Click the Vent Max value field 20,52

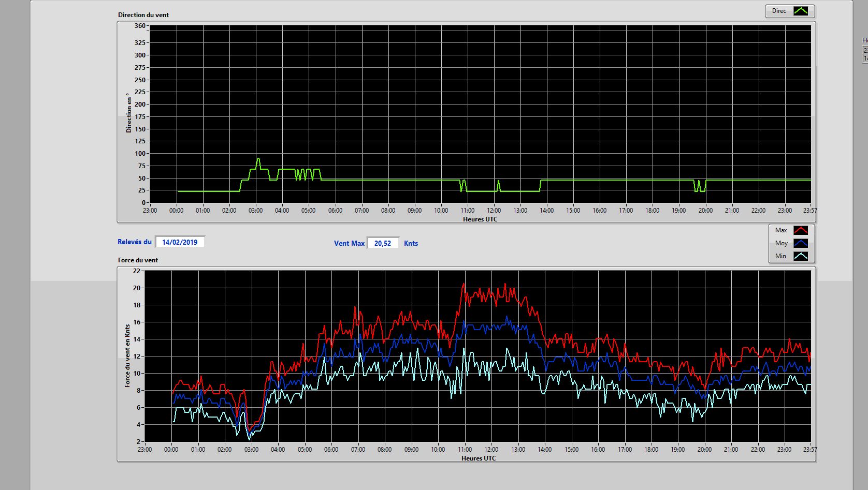(x=383, y=243)
